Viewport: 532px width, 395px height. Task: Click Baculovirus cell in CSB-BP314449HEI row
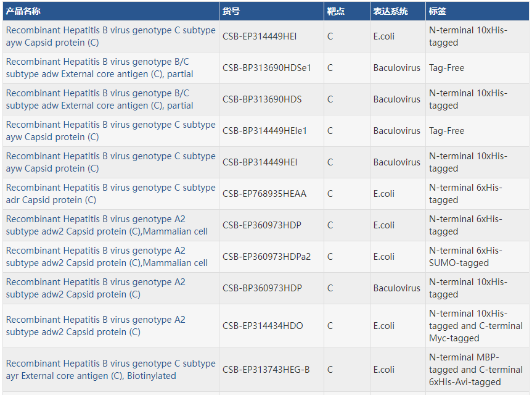[396, 162]
